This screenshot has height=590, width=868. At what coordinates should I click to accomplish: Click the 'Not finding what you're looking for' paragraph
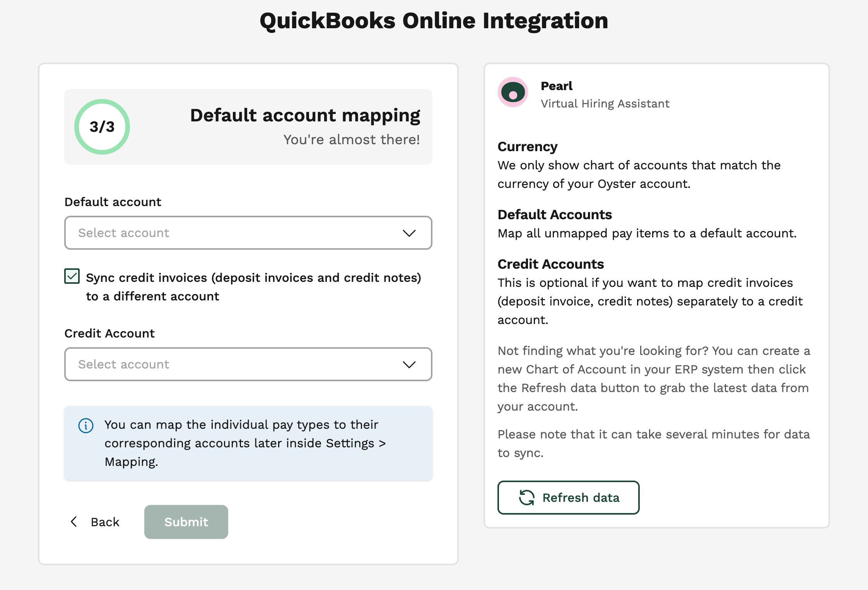[654, 379]
